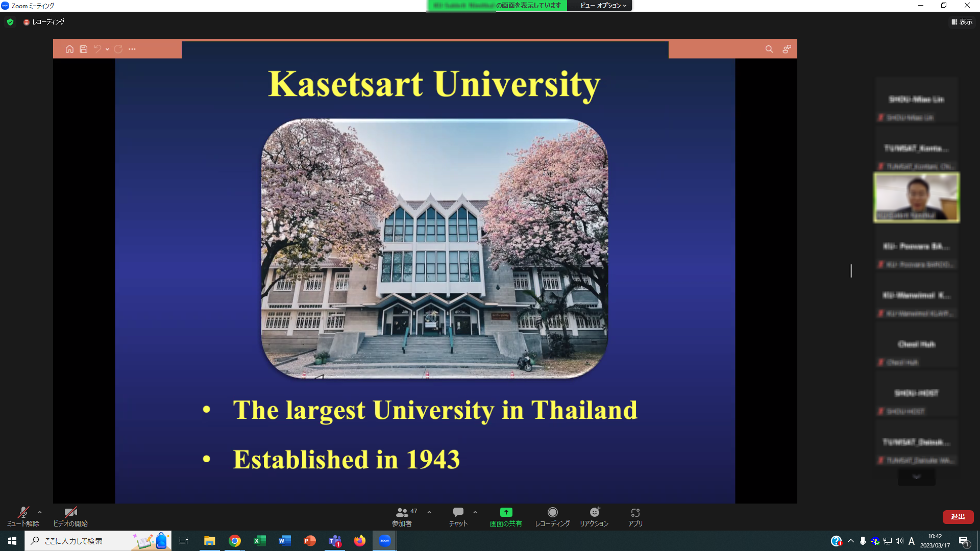The height and width of the screenshot is (551, 980).
Task: Open the 参加者 participants panel
Action: [x=403, y=517]
